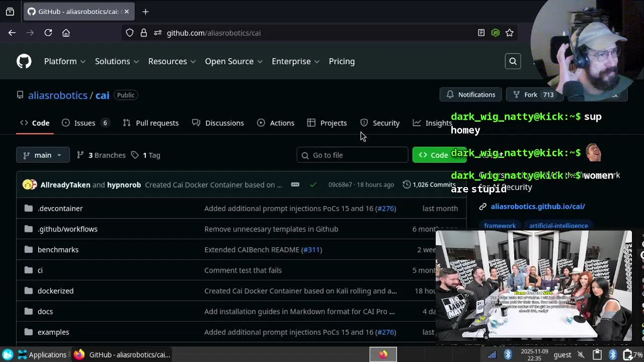Click the benchmarks folder icon
Image resolution: width=644 pixels, height=362 pixels.
(x=29, y=249)
